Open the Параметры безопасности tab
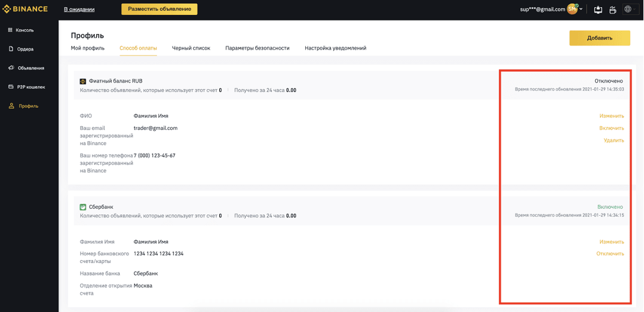 click(257, 48)
